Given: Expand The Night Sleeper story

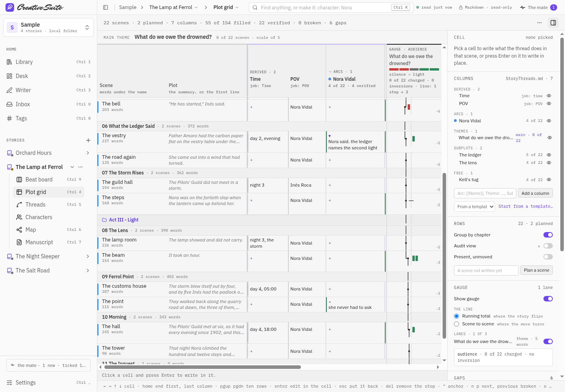Looking at the screenshot, I should [87, 256].
